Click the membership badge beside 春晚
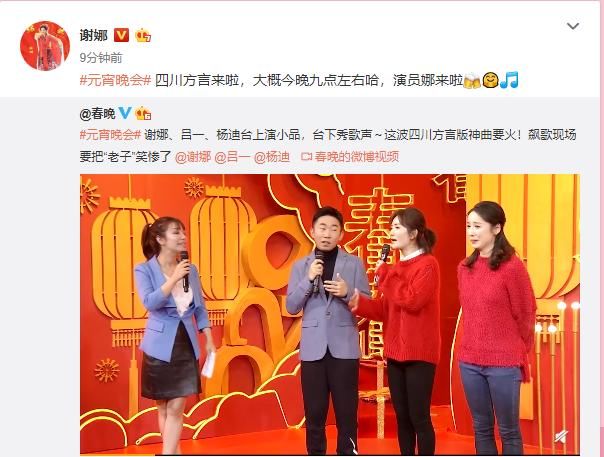This screenshot has height=457, width=604. click(143, 113)
